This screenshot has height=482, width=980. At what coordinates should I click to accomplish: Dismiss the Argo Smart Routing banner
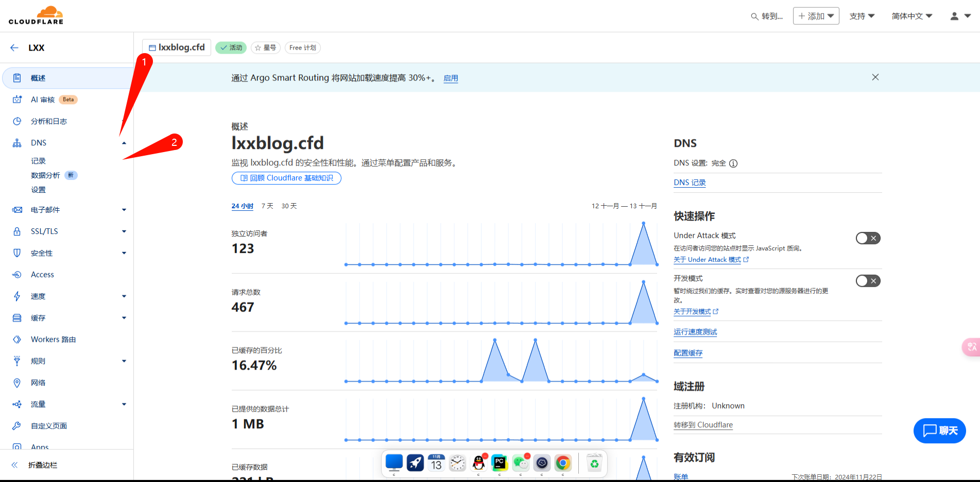[875, 77]
